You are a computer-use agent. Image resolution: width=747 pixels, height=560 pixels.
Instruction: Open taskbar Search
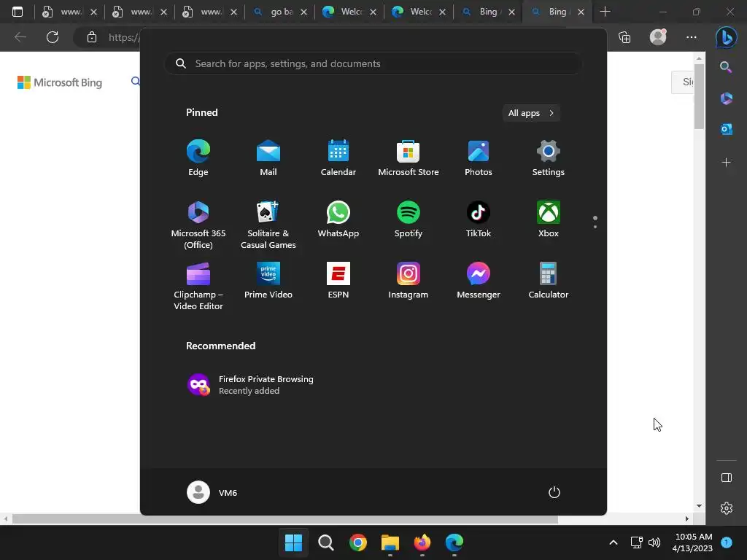click(326, 542)
